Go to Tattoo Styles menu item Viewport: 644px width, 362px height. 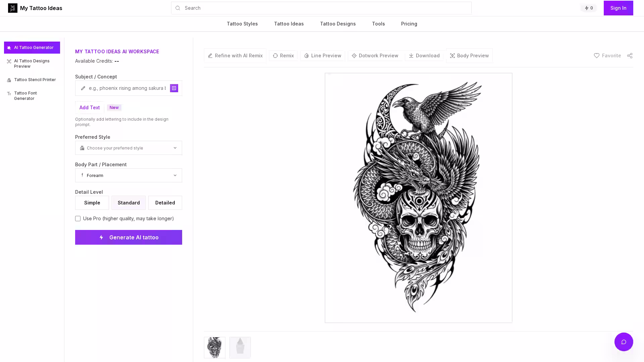pyautogui.click(x=242, y=24)
